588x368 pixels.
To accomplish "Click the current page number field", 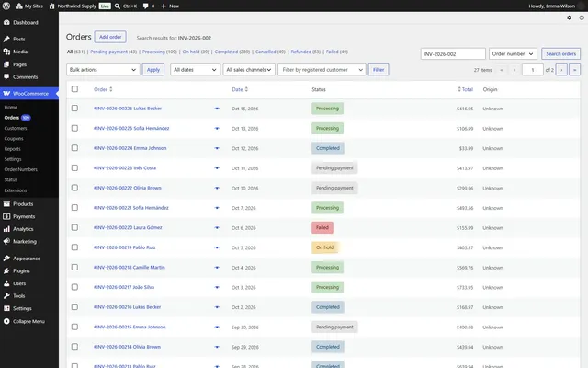I will click(533, 70).
